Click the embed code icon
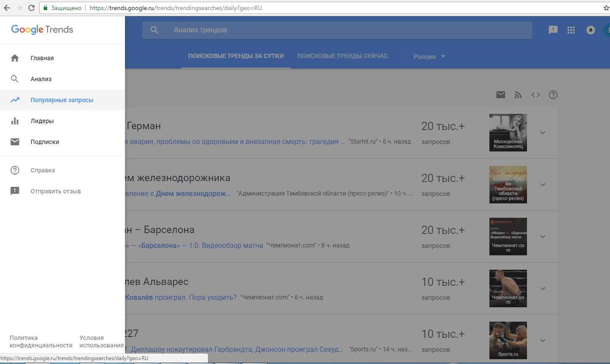The height and width of the screenshot is (364, 610). pos(536,95)
